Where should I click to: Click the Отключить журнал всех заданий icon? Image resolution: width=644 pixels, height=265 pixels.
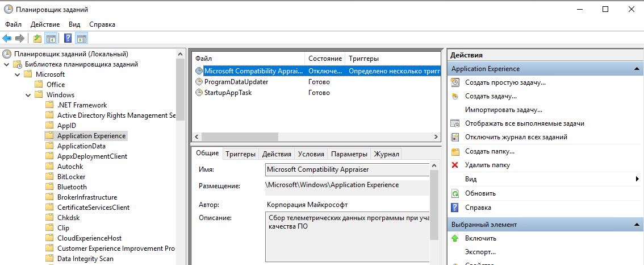coord(455,137)
